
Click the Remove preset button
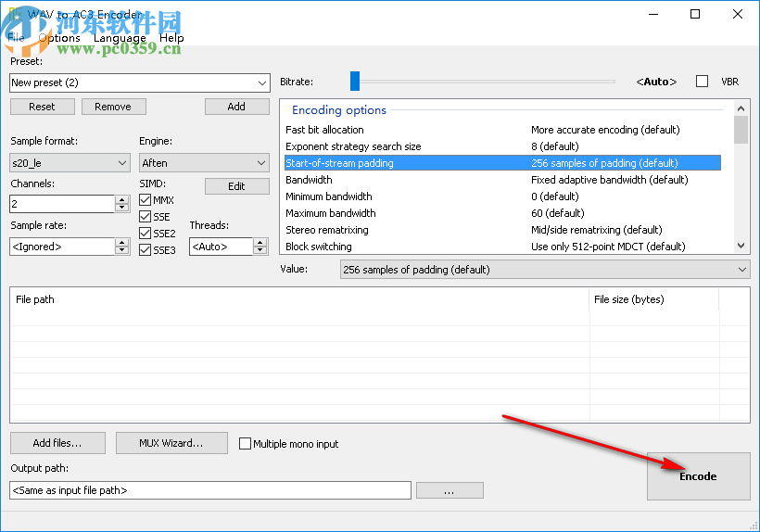coord(113,107)
